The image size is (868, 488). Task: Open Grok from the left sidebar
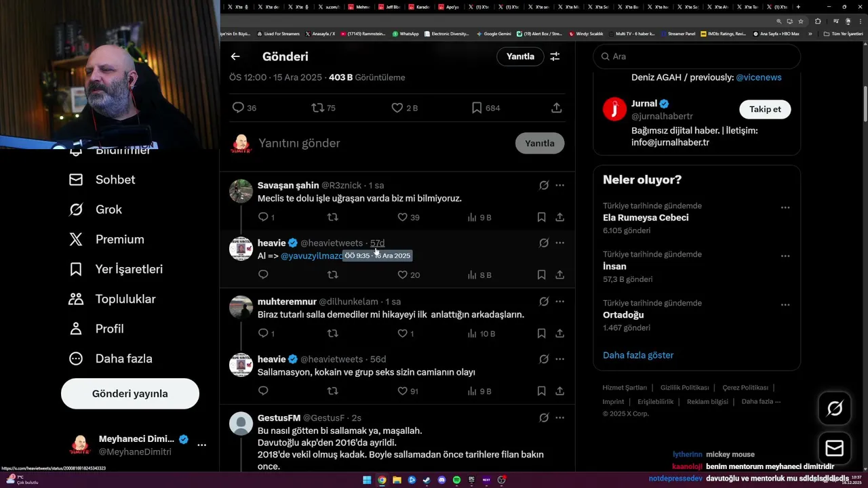96,209
